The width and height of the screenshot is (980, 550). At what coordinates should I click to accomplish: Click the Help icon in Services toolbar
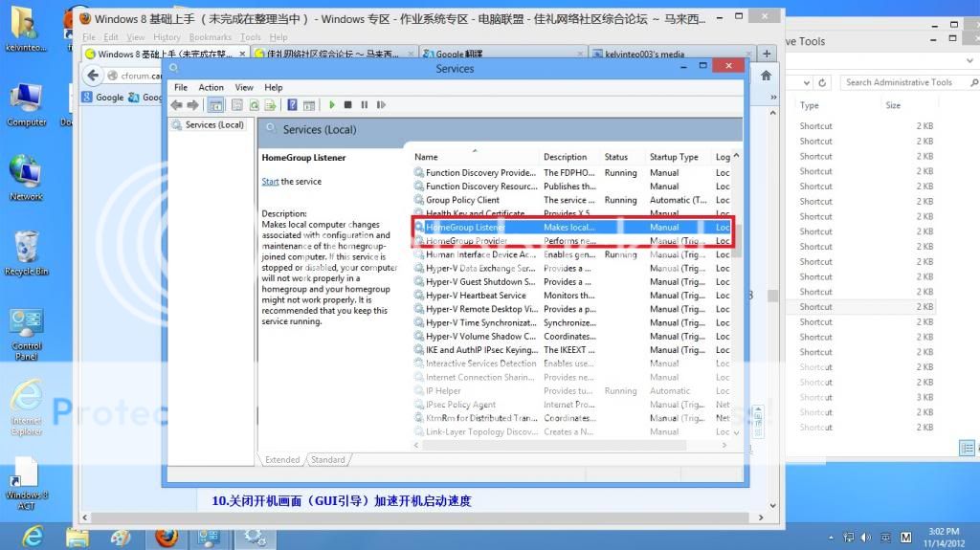(291, 105)
